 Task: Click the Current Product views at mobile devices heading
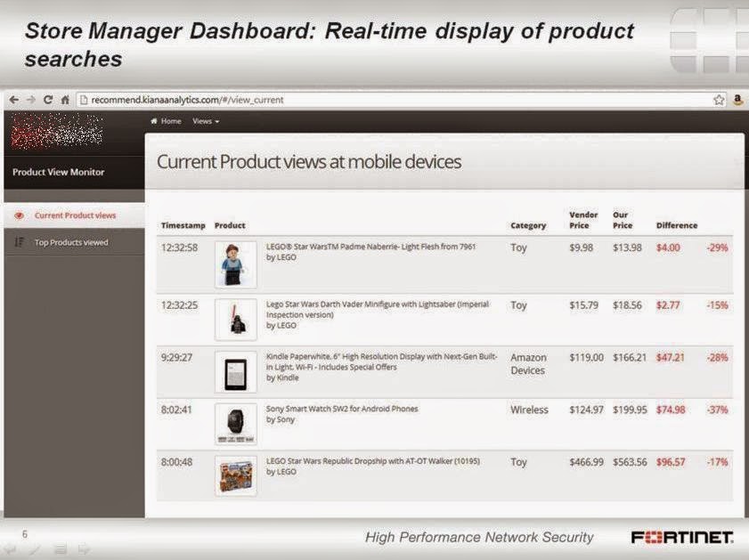[x=309, y=162]
